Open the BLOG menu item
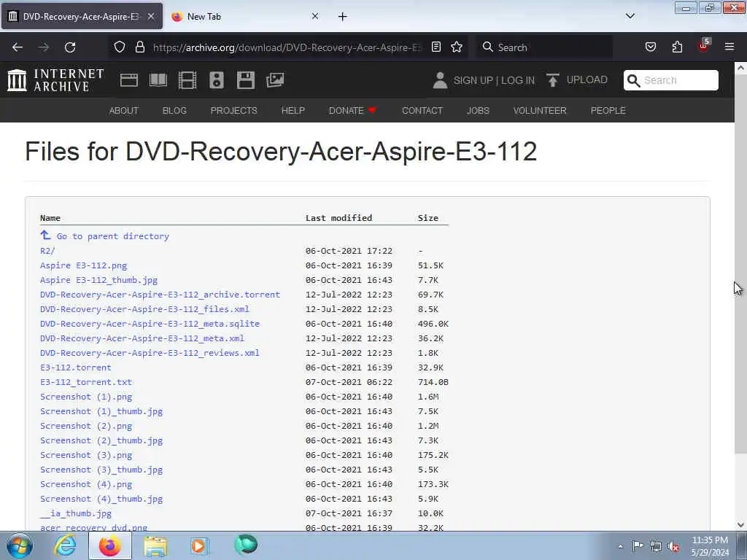This screenshot has width=747, height=560. (x=174, y=111)
